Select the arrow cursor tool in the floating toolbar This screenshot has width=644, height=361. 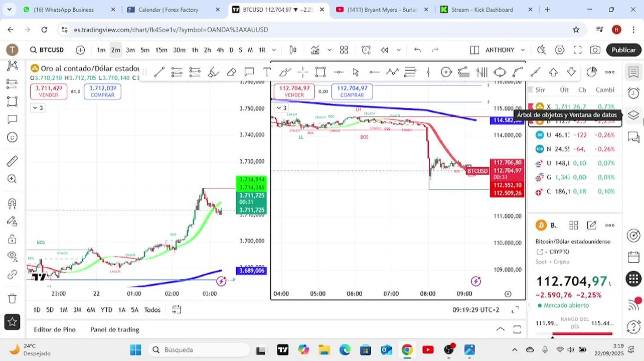(x=356, y=72)
